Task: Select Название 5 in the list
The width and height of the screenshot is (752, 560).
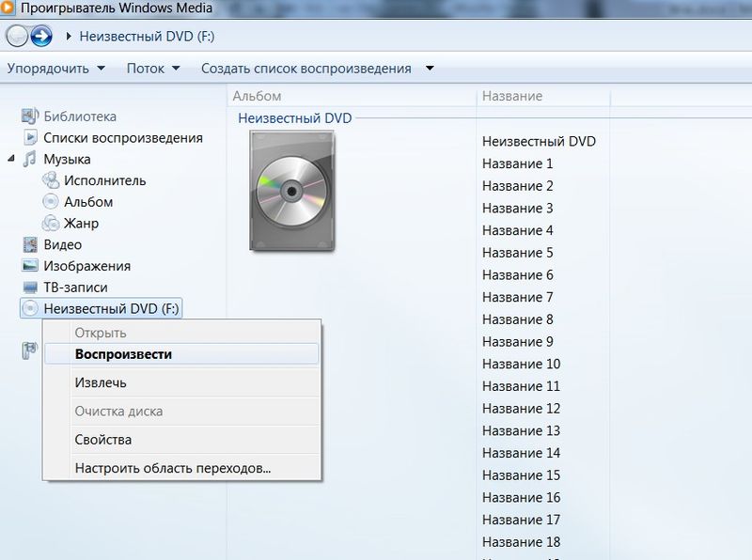Action: [x=518, y=253]
